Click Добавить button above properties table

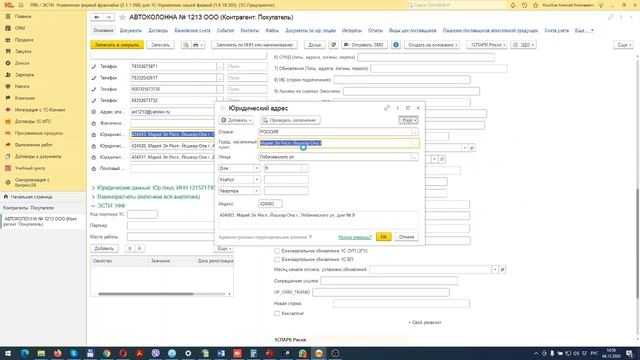pos(104,249)
